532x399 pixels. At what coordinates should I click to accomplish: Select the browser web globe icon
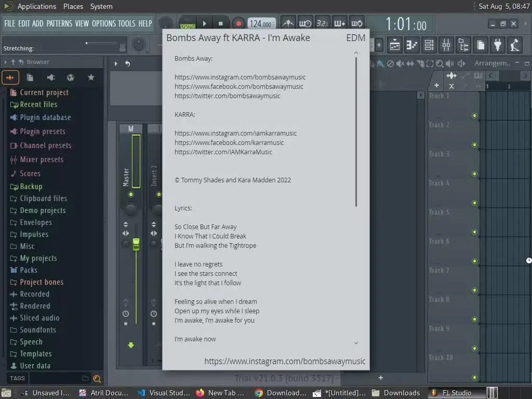(71, 78)
